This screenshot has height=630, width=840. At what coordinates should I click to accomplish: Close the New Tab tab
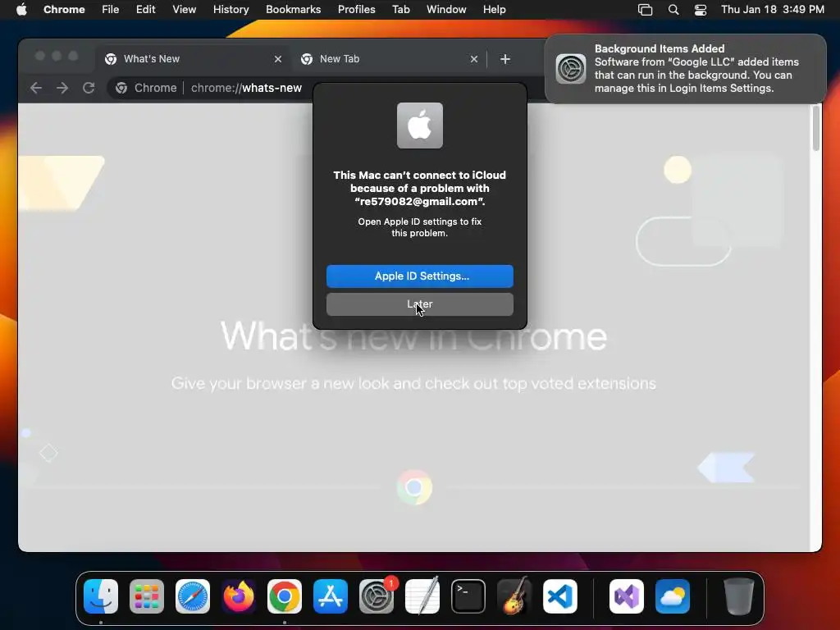(x=474, y=59)
